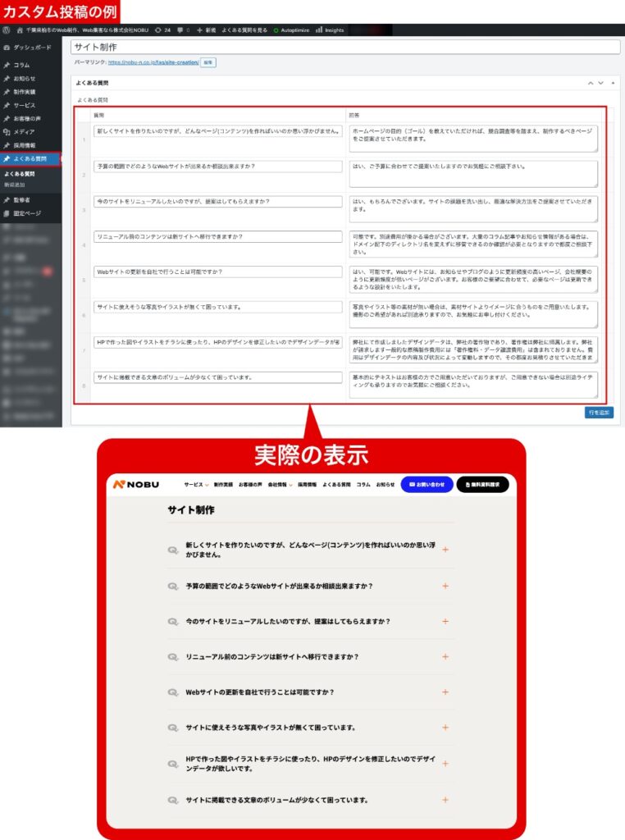Viewport: 625px width, 840px height.
Task: Click the WordPress logo in admin bar
Action: coord(7,30)
